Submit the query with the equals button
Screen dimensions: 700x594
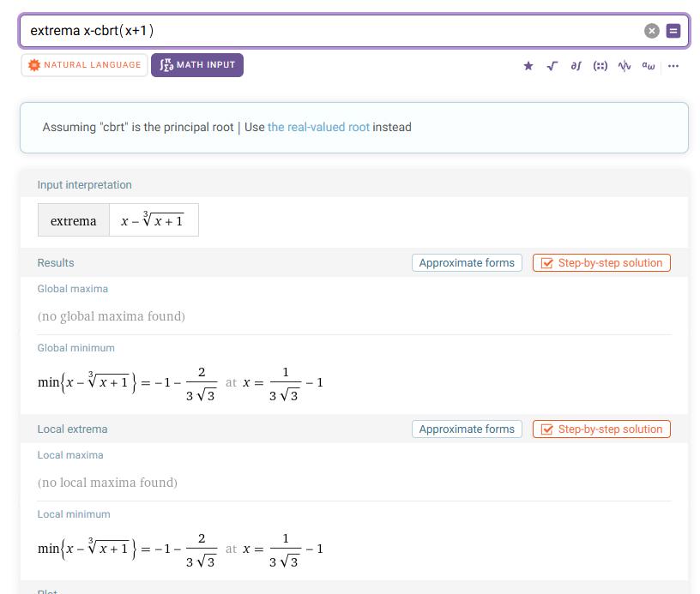coord(673,31)
